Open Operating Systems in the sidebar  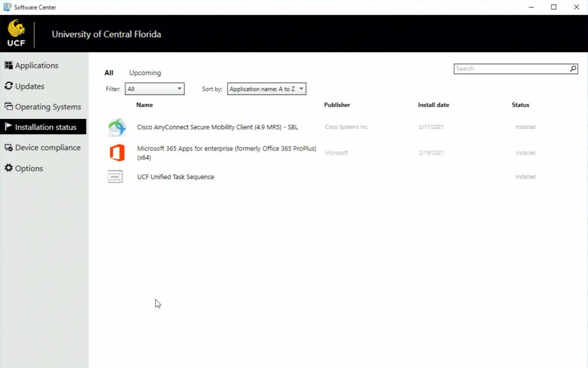click(48, 107)
